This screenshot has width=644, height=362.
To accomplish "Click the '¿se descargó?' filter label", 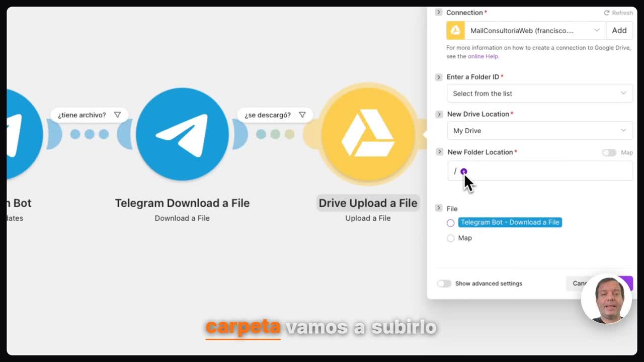I will pyautogui.click(x=268, y=115).
